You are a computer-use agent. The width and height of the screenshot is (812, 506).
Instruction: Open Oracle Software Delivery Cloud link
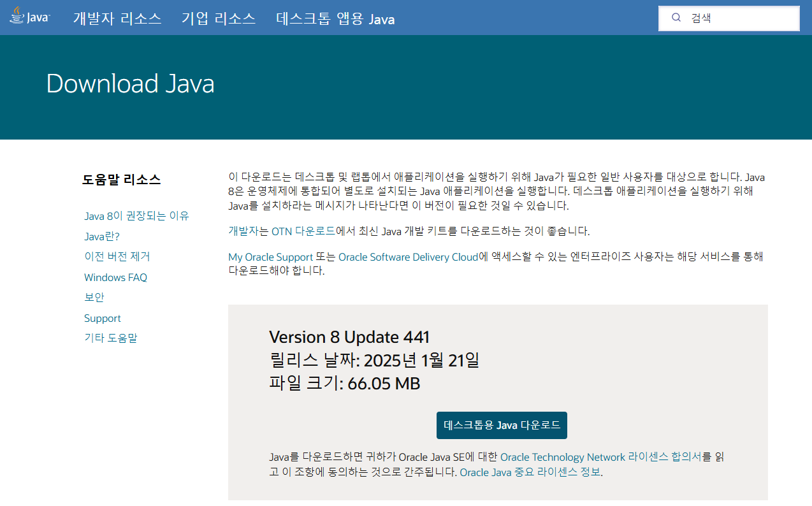point(408,257)
